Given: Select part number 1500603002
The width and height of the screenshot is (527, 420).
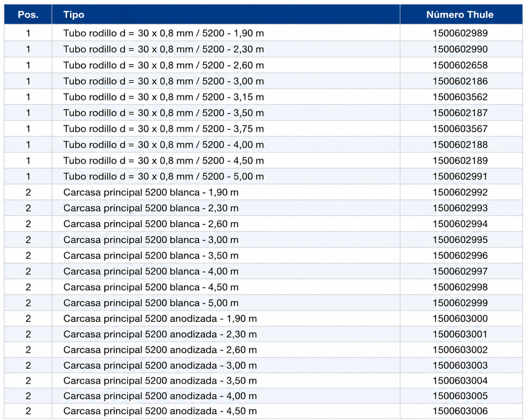Looking at the screenshot, I should tap(460, 349).
